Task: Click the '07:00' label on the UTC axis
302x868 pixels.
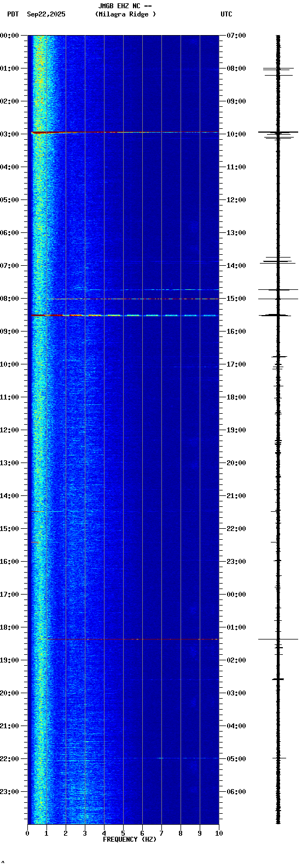Action: pyautogui.click(x=236, y=36)
